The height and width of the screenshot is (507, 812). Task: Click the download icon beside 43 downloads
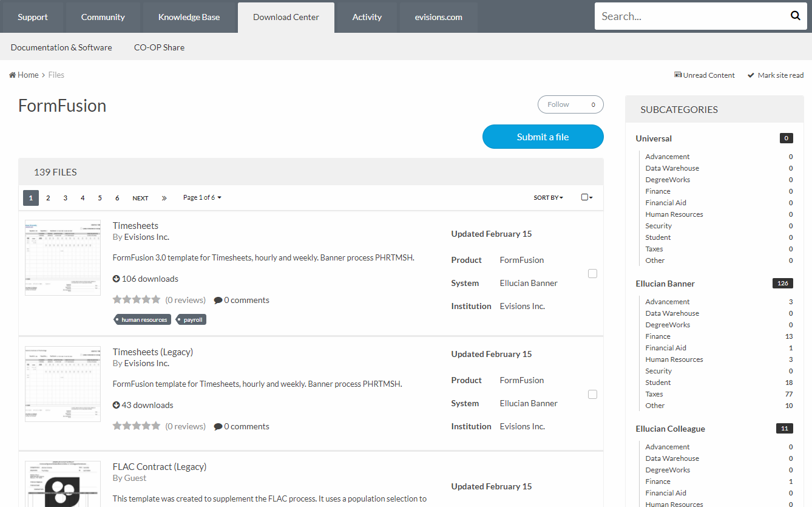pos(117,405)
